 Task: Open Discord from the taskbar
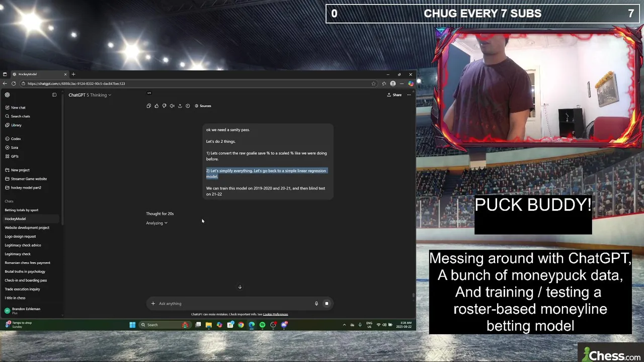pos(284,325)
